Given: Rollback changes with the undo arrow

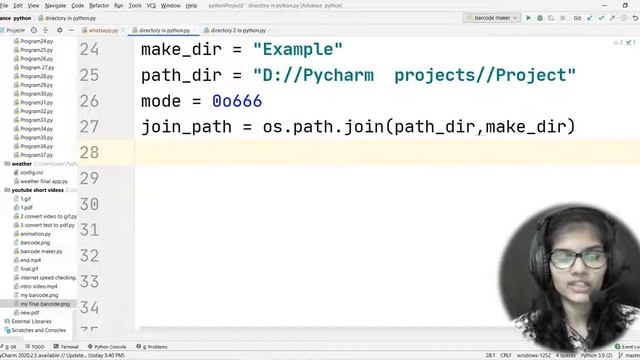Looking at the screenshot, I should tap(635, 18).
